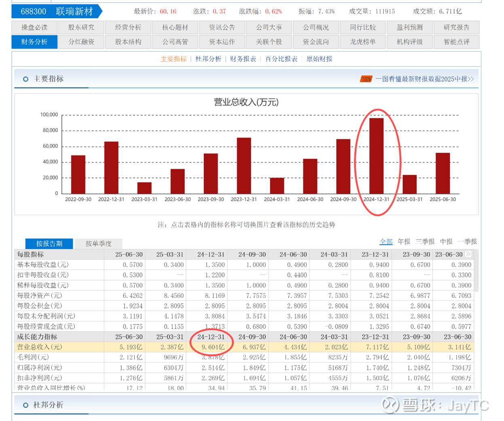Open 一图看懂最新财报数据2025中报 link
This screenshot has height=421, width=504.
(x=424, y=79)
